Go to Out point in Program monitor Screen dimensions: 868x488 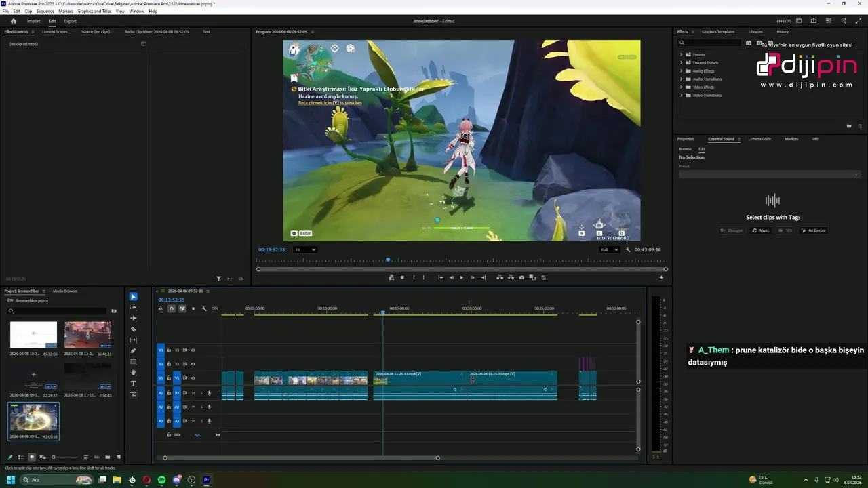(x=484, y=277)
